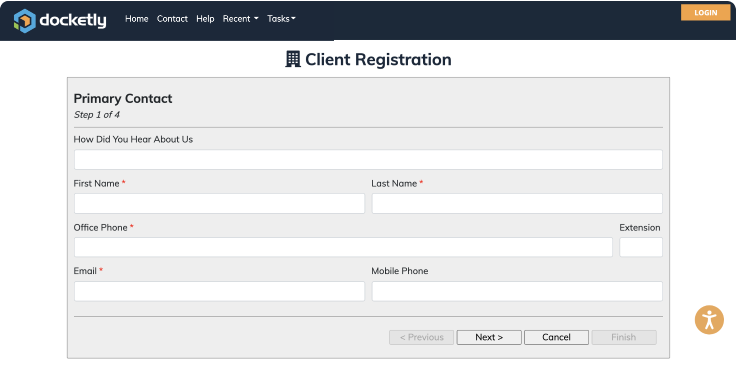Click the orange LOGIN button
Viewport: 736px width, 392px height.
point(705,13)
